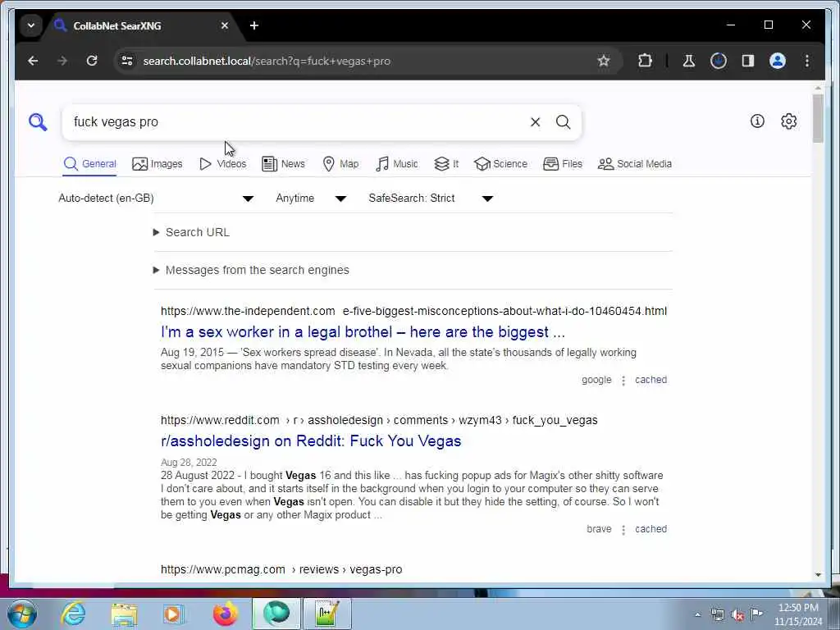Screen dimensions: 840x630
Task: Click the SearXNG magnifier logo
Action: [x=38, y=122]
